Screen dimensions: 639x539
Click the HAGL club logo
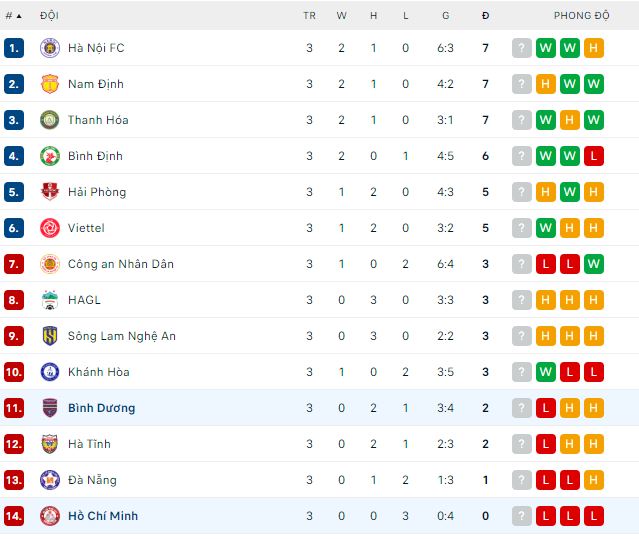point(49,300)
